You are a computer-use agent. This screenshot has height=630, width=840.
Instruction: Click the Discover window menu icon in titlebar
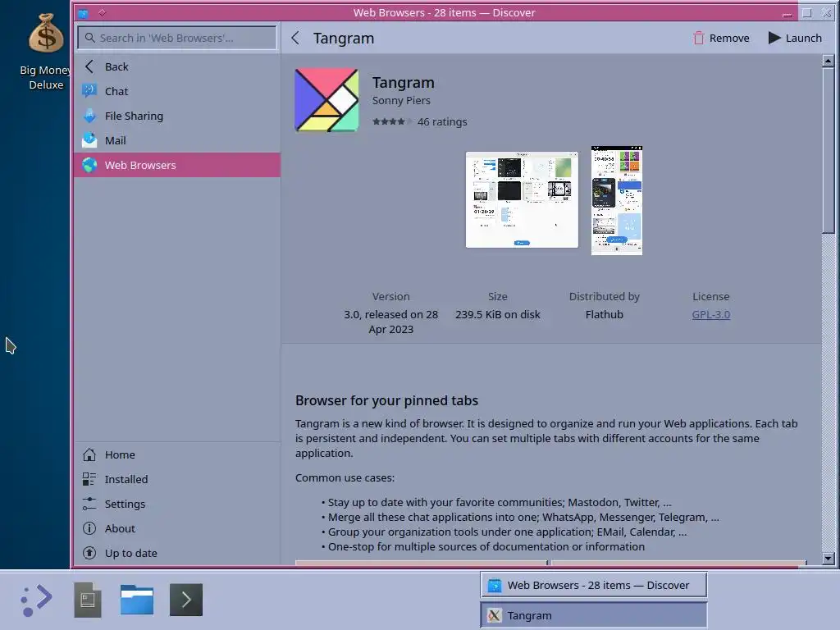tap(83, 13)
